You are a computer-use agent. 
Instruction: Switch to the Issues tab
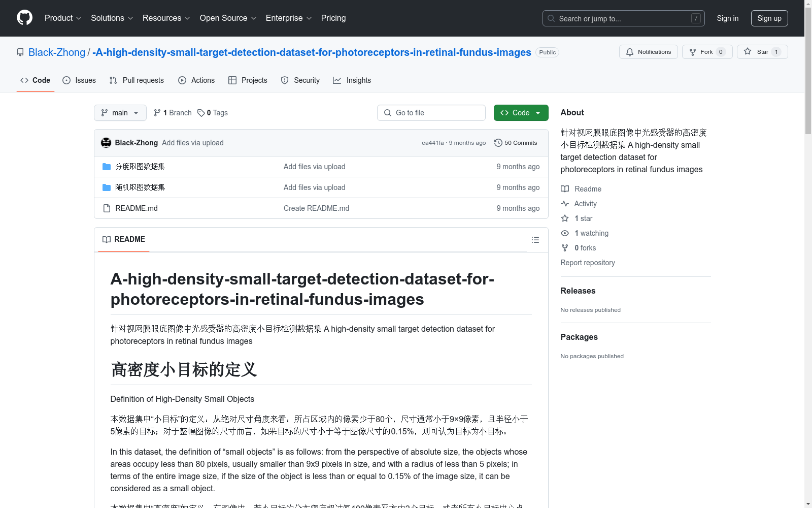(79, 80)
